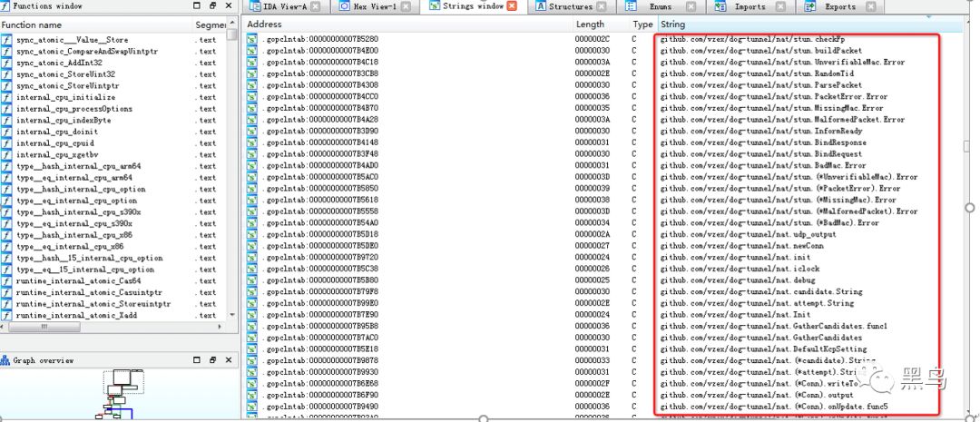
Task: Click string icon beside address 00000000007B4148
Action: (x=252, y=142)
